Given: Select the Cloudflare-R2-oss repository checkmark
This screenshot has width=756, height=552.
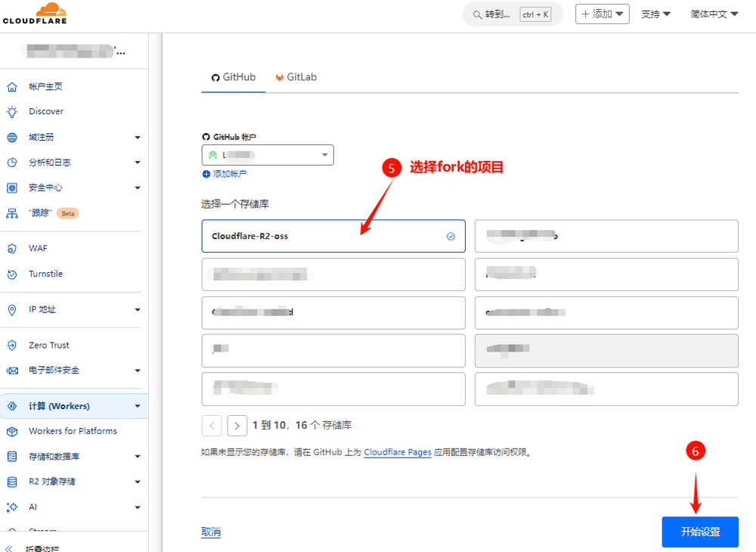Looking at the screenshot, I should coord(451,236).
